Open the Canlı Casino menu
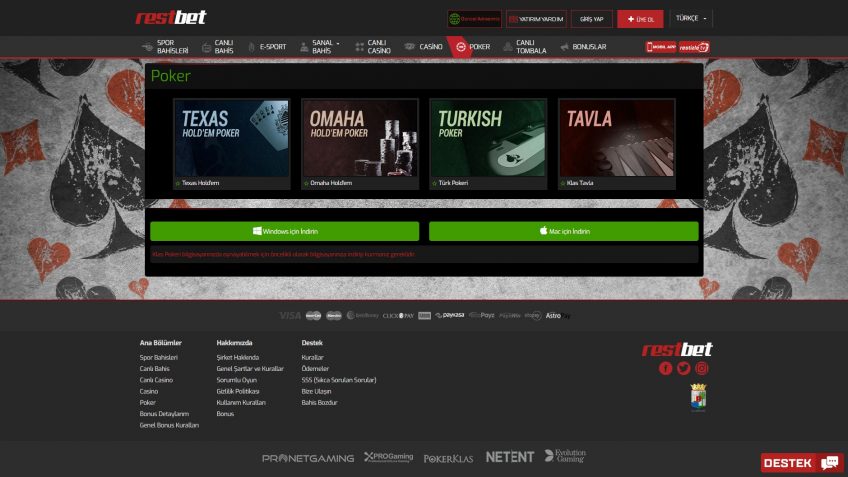Screen dimensions: 848x477 click(373, 47)
